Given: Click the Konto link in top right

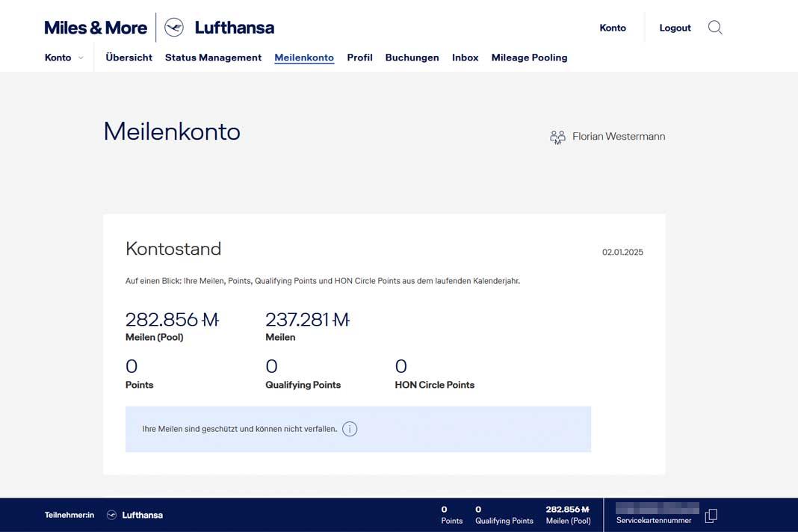Looking at the screenshot, I should point(613,28).
